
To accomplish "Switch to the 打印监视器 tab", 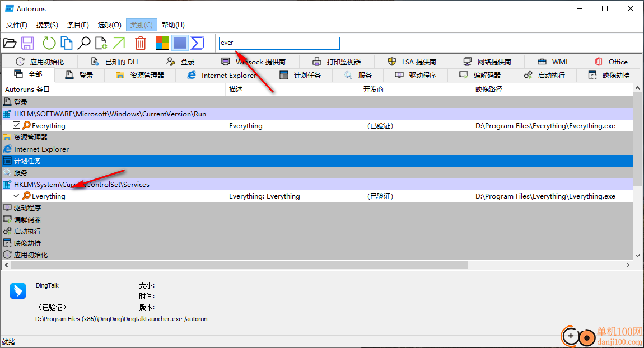I will point(337,62).
